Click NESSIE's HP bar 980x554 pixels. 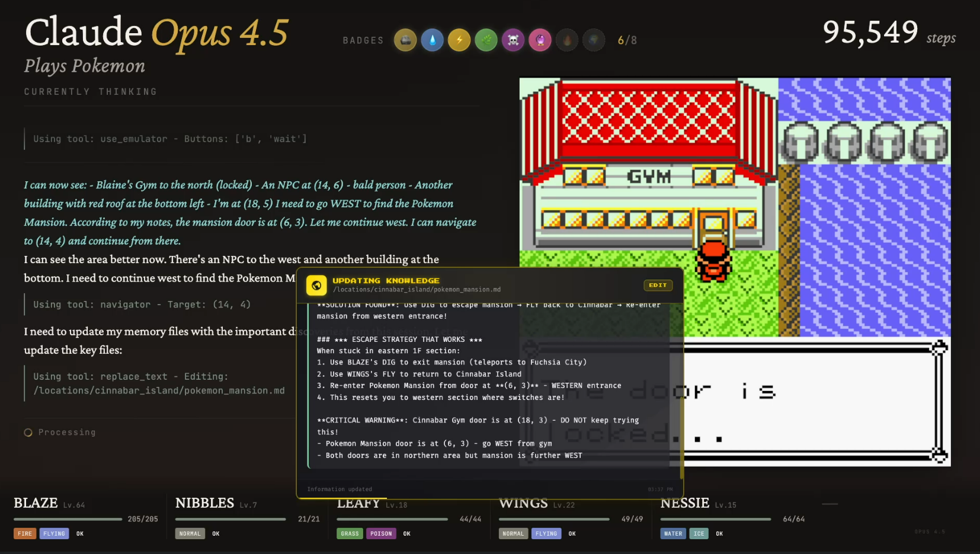(x=716, y=519)
